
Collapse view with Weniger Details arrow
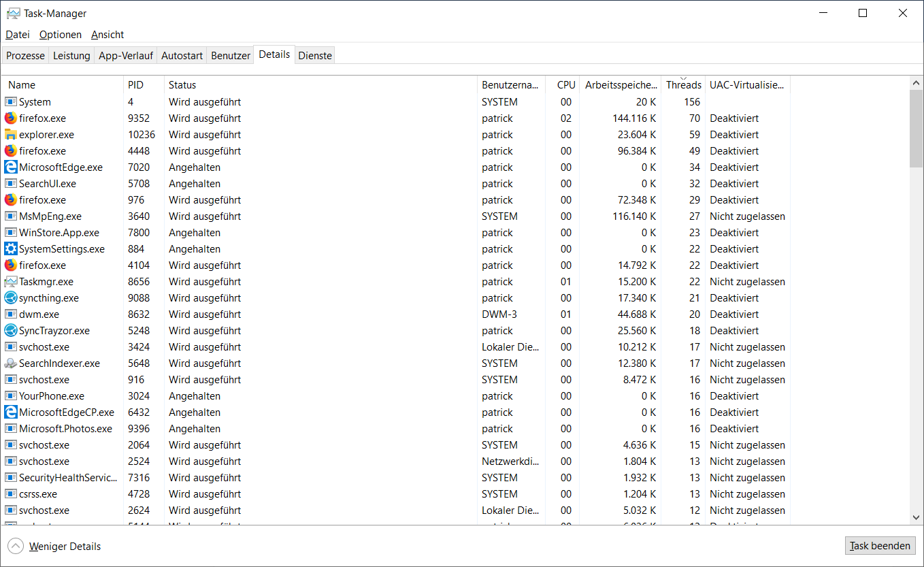point(16,546)
